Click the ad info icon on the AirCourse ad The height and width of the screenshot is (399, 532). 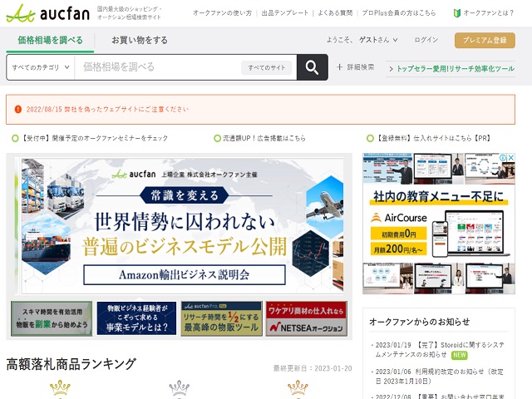[x=502, y=158]
